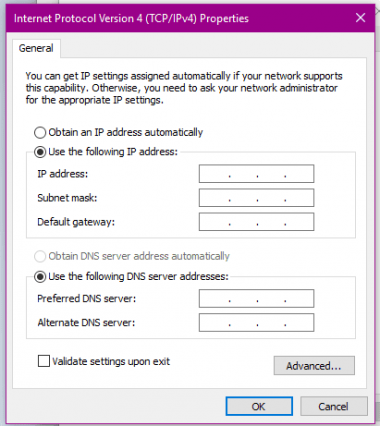Switch to the General tab

point(36,48)
